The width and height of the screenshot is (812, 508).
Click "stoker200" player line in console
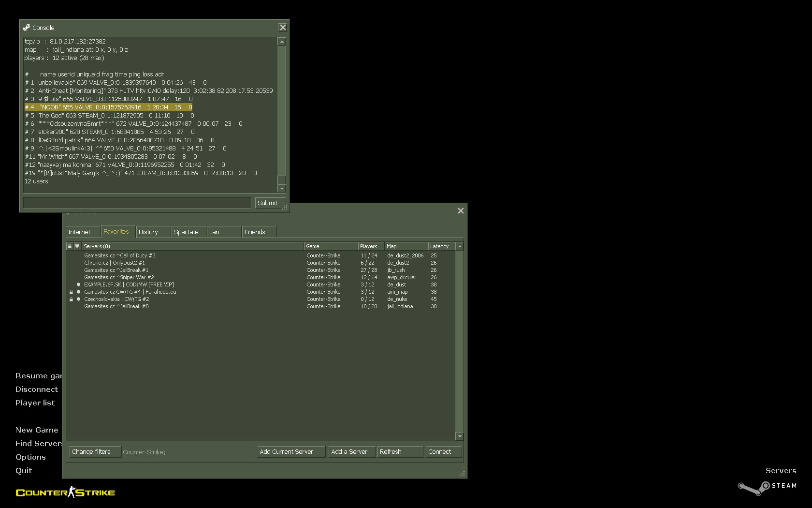[110, 132]
